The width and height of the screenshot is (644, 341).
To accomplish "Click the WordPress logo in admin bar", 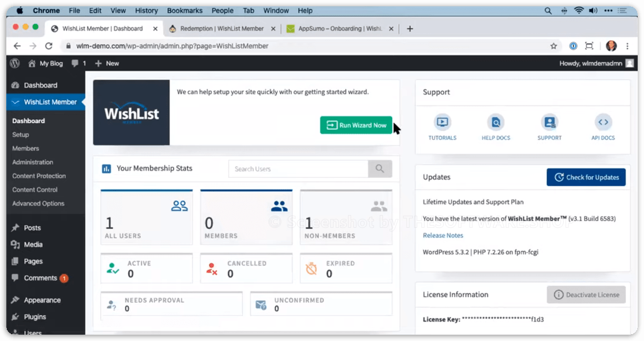I will click(x=15, y=63).
